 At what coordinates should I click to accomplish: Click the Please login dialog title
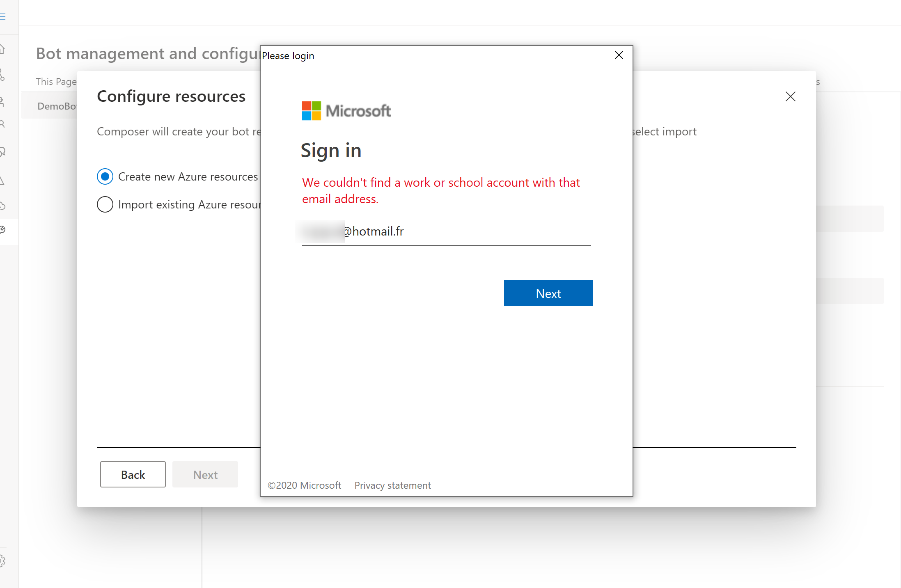tap(288, 56)
